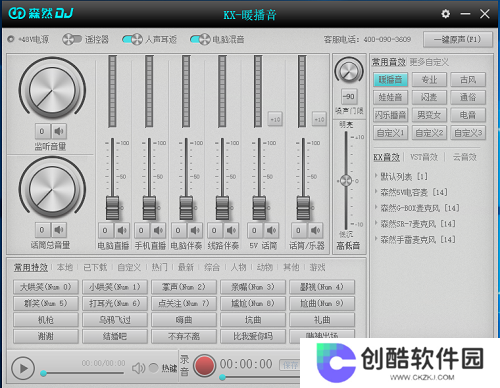Click the 监听音量 value box showing 0
500x388 pixels.
click(42, 131)
